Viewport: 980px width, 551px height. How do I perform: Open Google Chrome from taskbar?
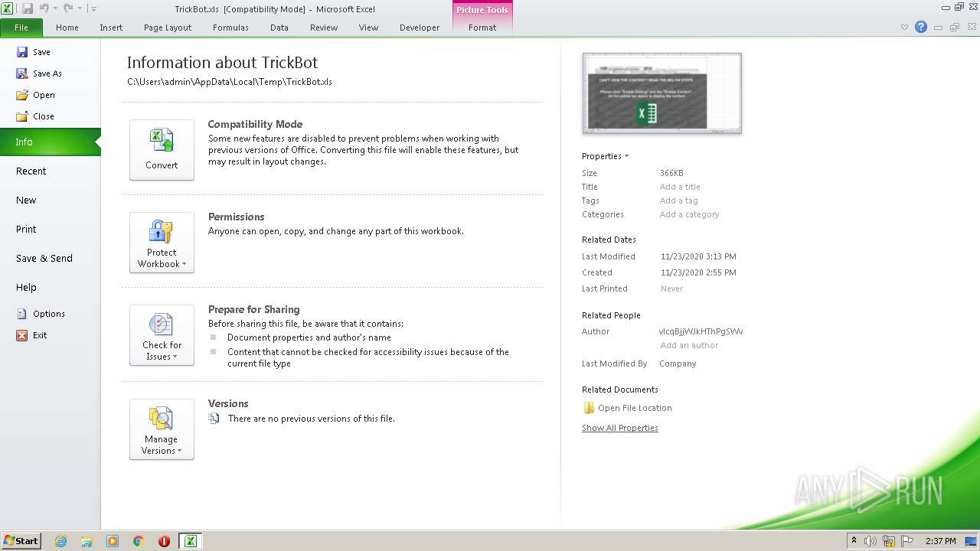click(139, 541)
